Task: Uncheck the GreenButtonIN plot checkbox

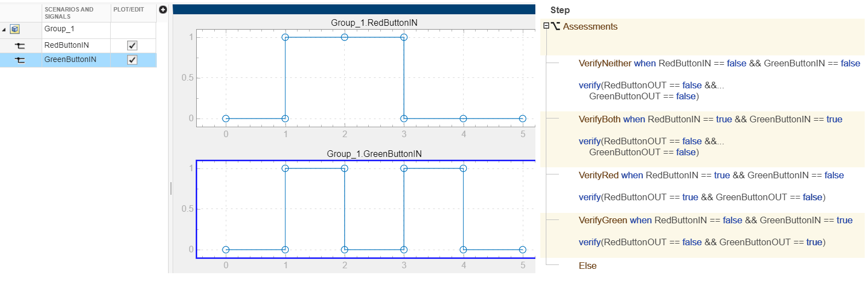Action: [132, 60]
